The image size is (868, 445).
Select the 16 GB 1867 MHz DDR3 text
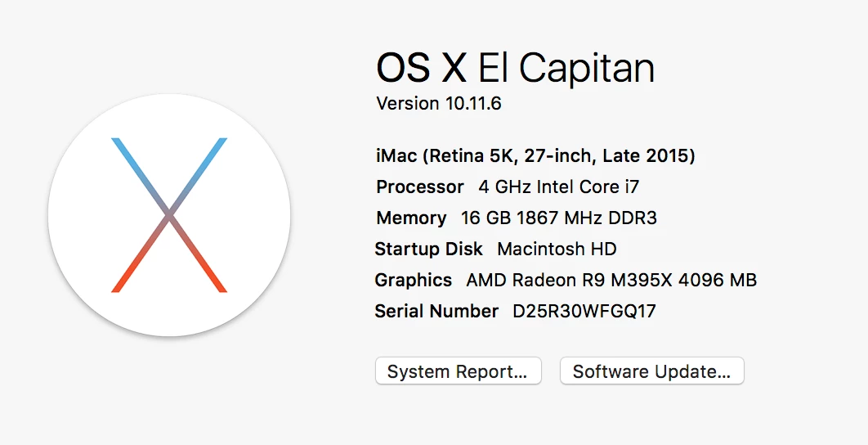click(559, 218)
